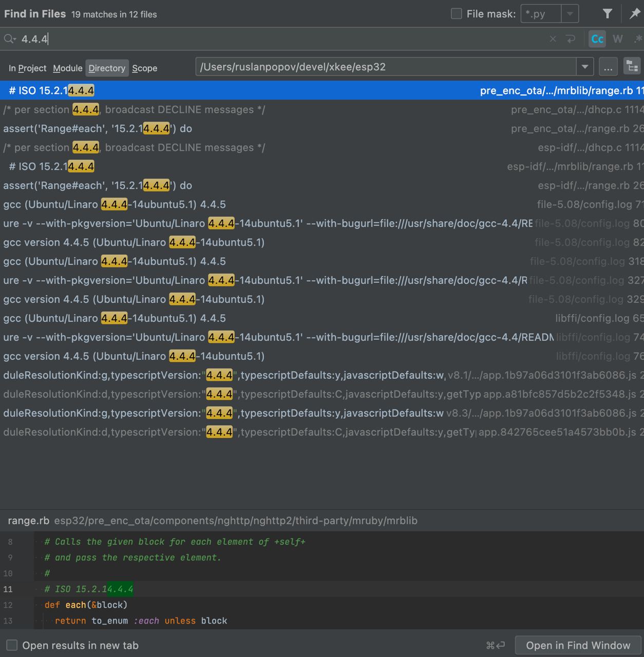Browse for directory with the '...' button
Image resolution: width=644 pixels, height=657 pixels.
point(608,67)
